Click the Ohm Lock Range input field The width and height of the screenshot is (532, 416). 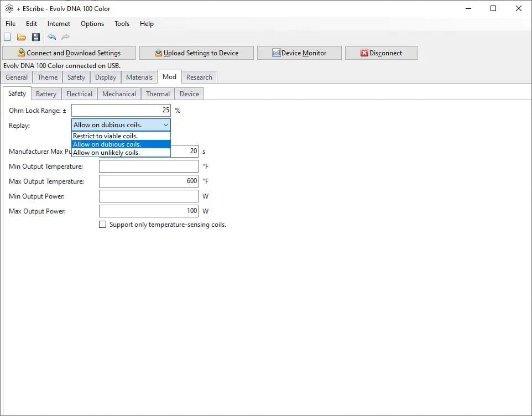click(121, 110)
